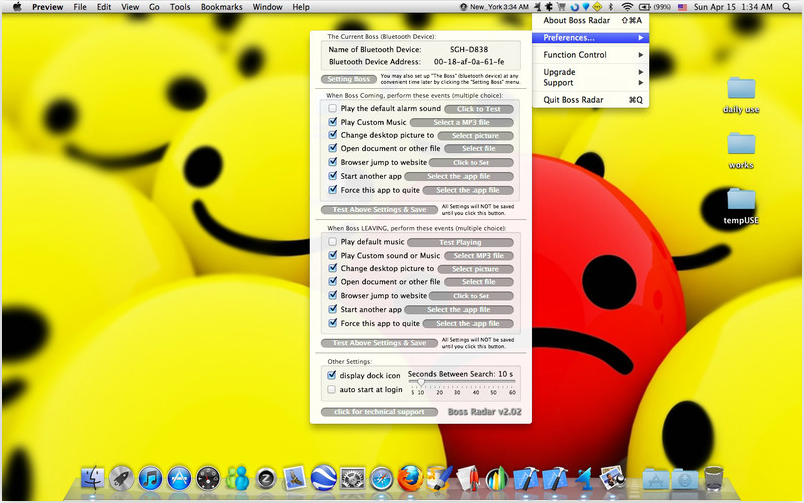Open the tempUSE desktop folder
The width and height of the screenshot is (804, 503).
tap(741, 207)
